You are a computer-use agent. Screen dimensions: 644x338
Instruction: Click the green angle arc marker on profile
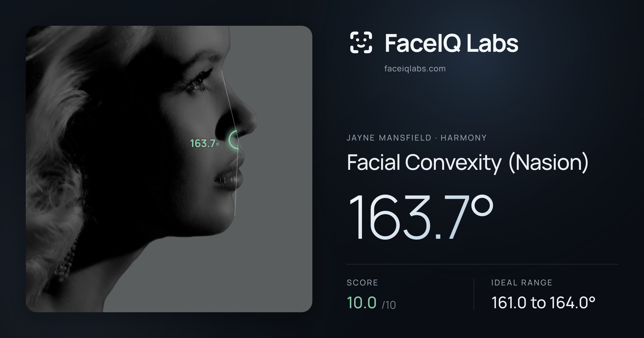click(233, 140)
